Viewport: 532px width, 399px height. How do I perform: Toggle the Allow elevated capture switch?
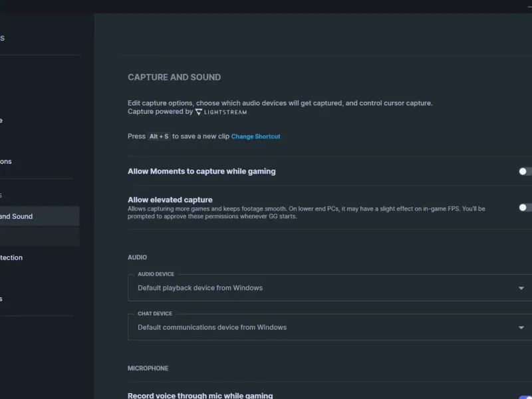tap(525, 207)
